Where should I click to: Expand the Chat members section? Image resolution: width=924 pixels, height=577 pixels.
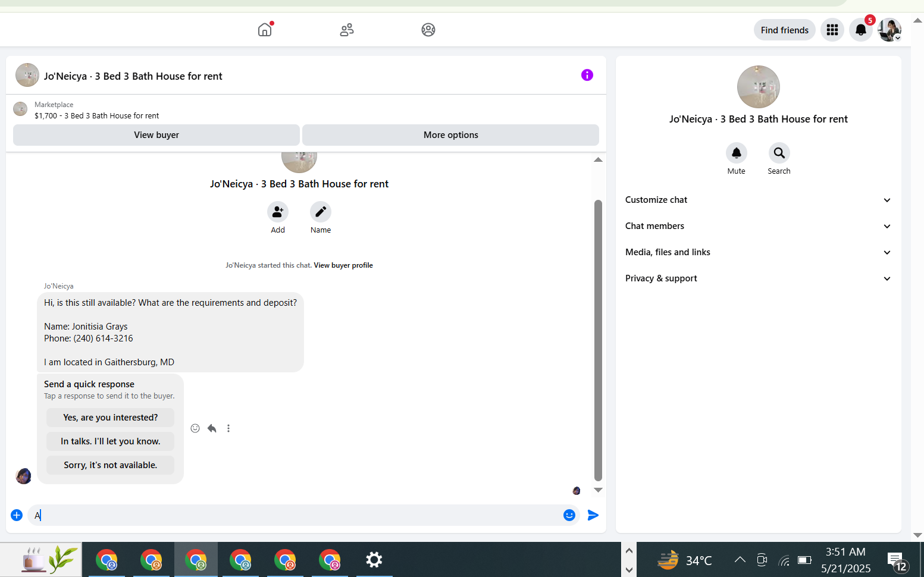pos(759,226)
